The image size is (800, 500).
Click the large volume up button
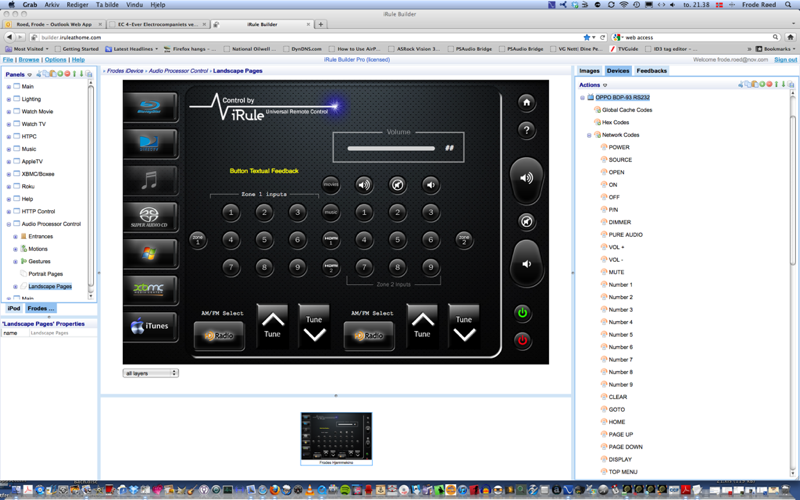click(526, 179)
